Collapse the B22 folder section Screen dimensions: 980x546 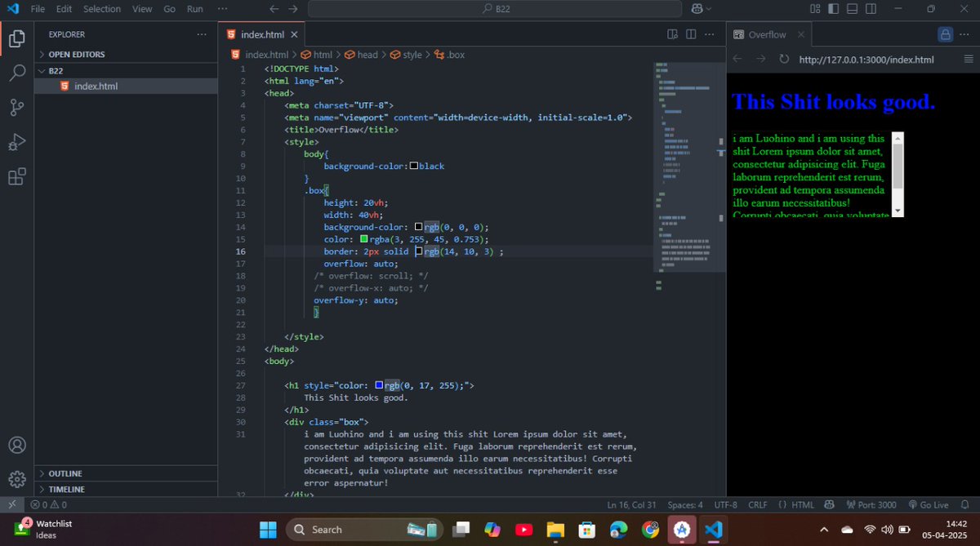pos(126,70)
